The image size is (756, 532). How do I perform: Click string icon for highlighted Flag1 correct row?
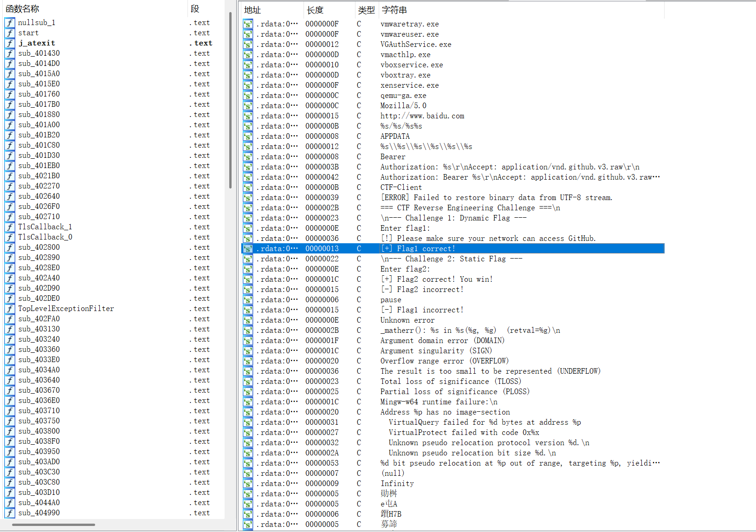[x=248, y=249]
